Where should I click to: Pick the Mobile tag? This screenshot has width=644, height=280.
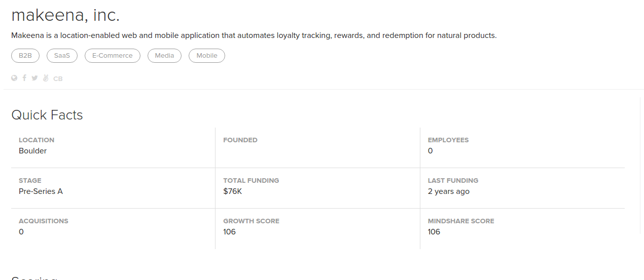207,56
